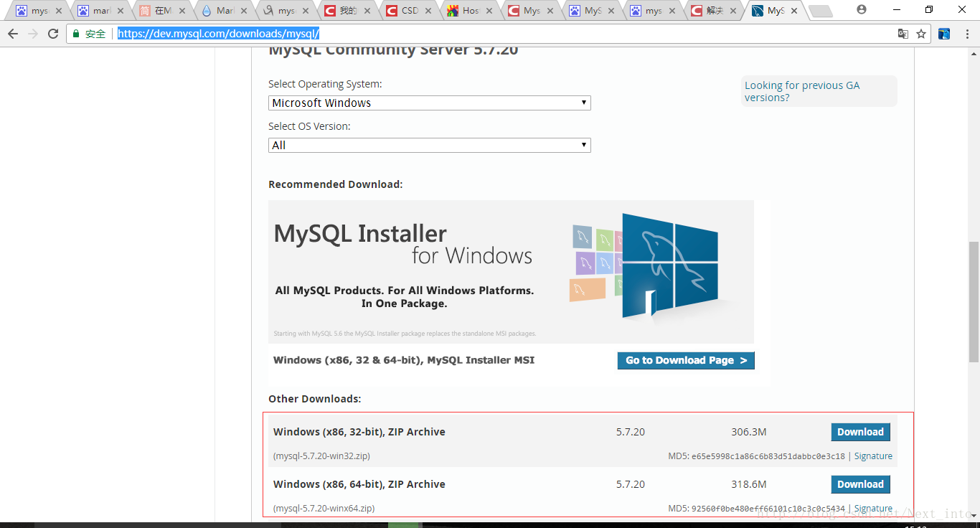
Task: Open Signature link for mysql-5.7.20-winx64.zip
Action: [873, 509]
